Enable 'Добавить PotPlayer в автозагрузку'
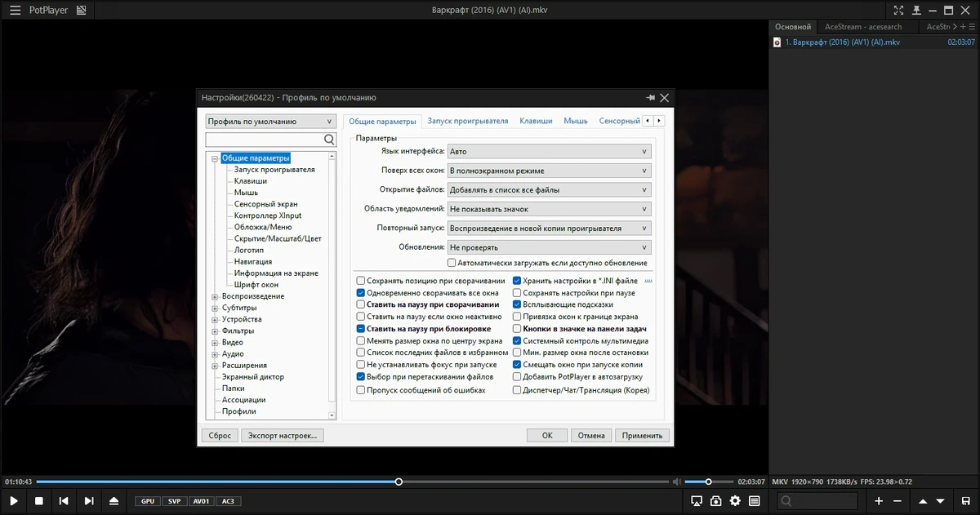980x515 pixels. click(517, 377)
